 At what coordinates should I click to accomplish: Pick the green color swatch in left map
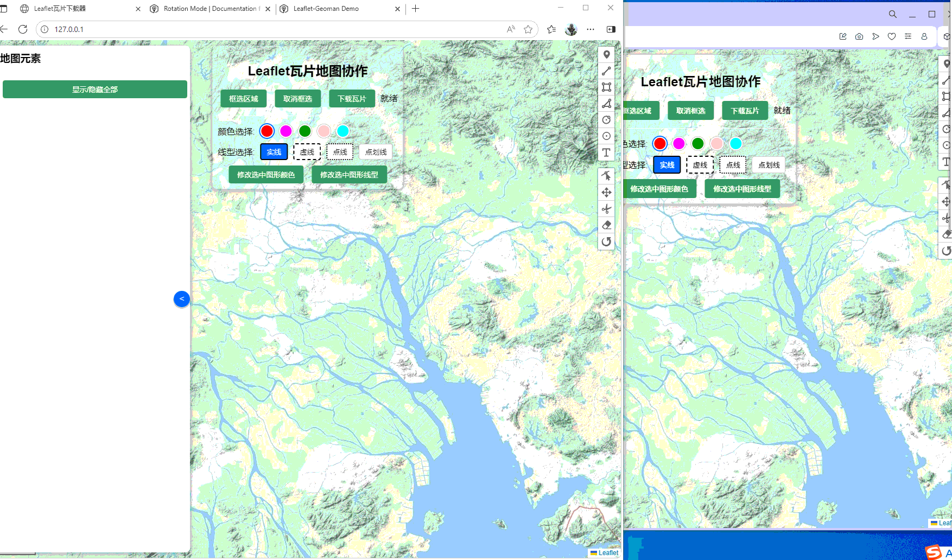pos(305,131)
